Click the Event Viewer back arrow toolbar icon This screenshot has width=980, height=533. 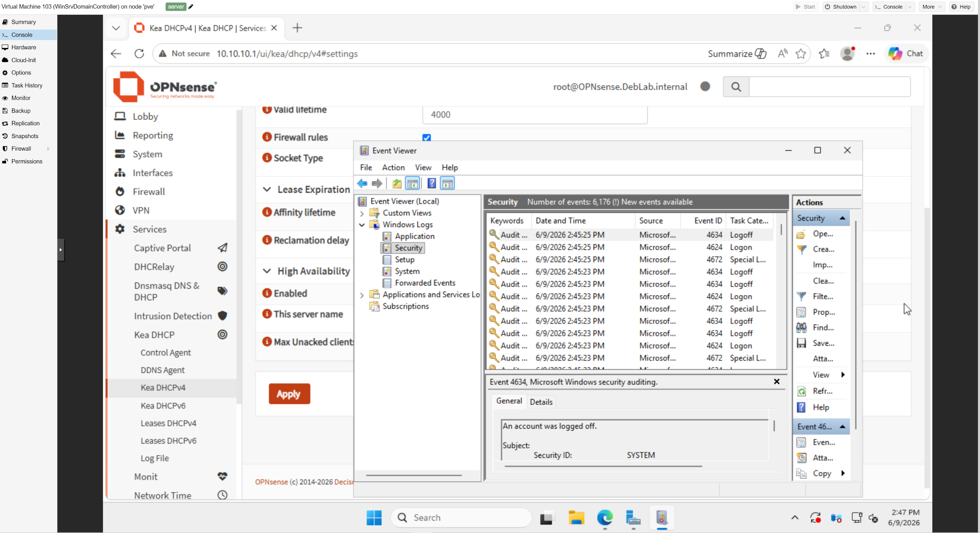click(362, 183)
